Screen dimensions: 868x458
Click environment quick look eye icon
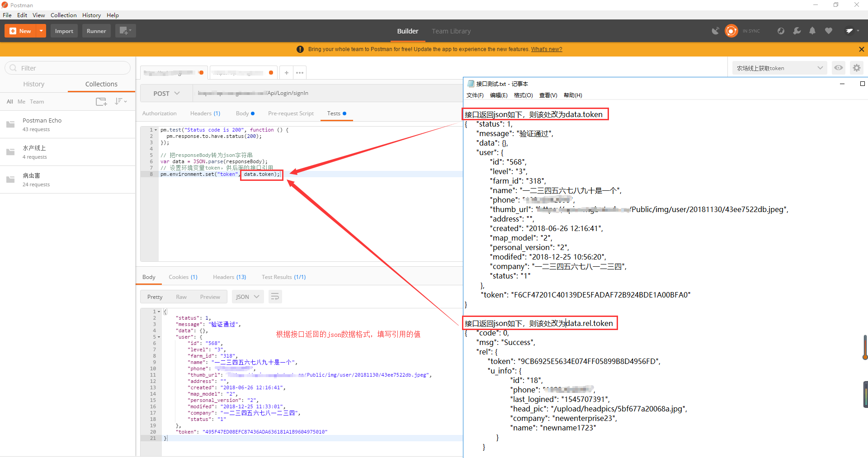pyautogui.click(x=839, y=68)
